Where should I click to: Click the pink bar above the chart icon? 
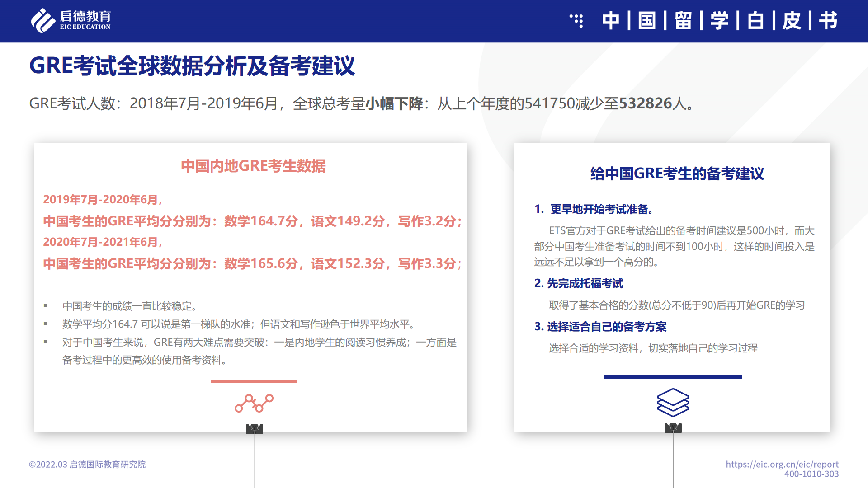click(x=254, y=381)
